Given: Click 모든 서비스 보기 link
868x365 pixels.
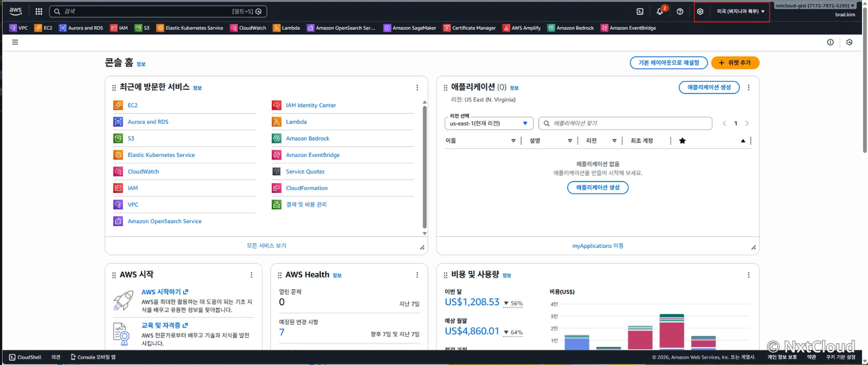Looking at the screenshot, I should pos(267,245).
